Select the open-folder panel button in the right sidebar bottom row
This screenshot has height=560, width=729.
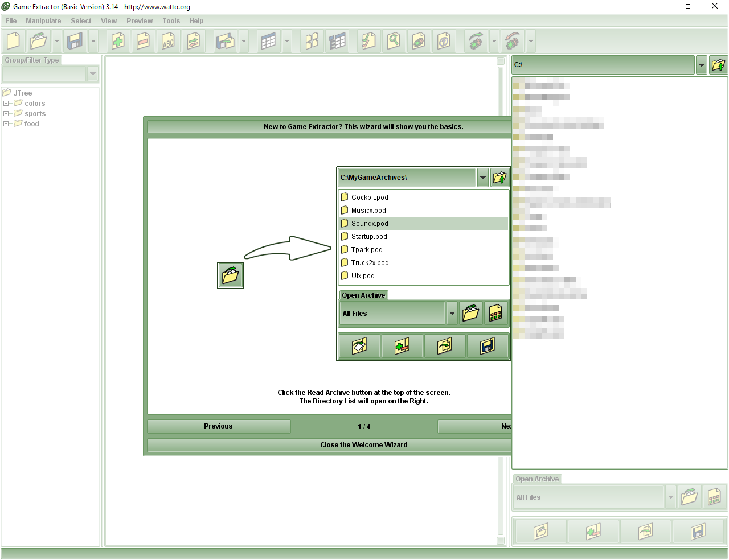pos(540,532)
